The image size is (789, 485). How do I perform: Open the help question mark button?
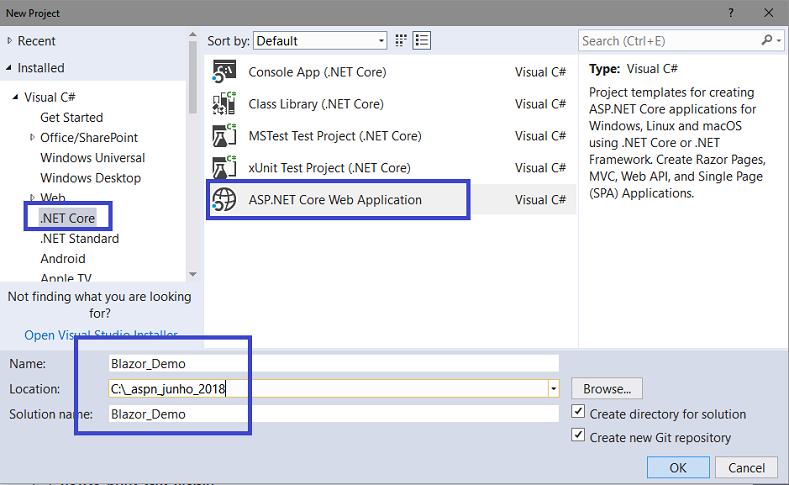click(731, 13)
